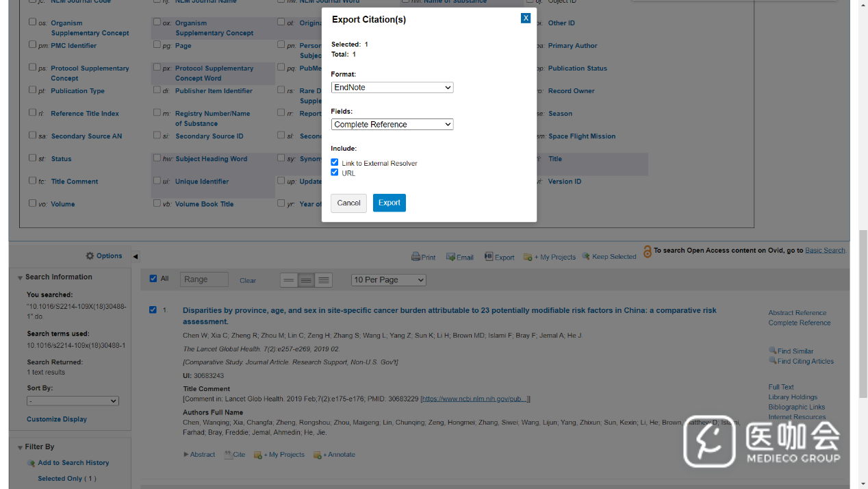This screenshot has width=868, height=489.
Task: Click the Keep Selected icon
Action: click(x=586, y=256)
